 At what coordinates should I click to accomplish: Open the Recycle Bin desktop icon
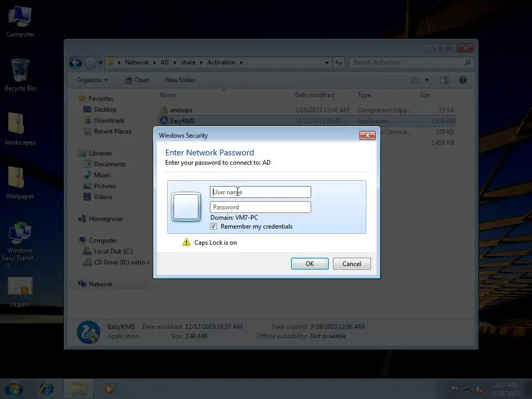click(20, 75)
